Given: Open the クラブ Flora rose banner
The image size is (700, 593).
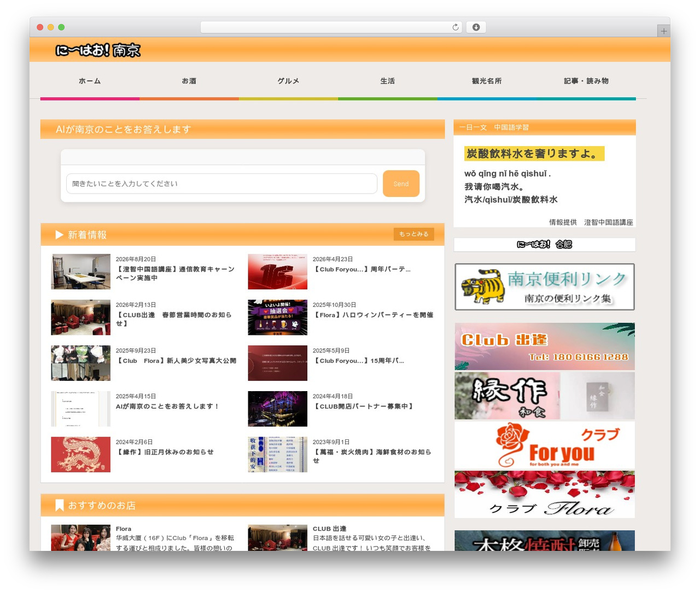Looking at the screenshot, I should tap(545, 495).
